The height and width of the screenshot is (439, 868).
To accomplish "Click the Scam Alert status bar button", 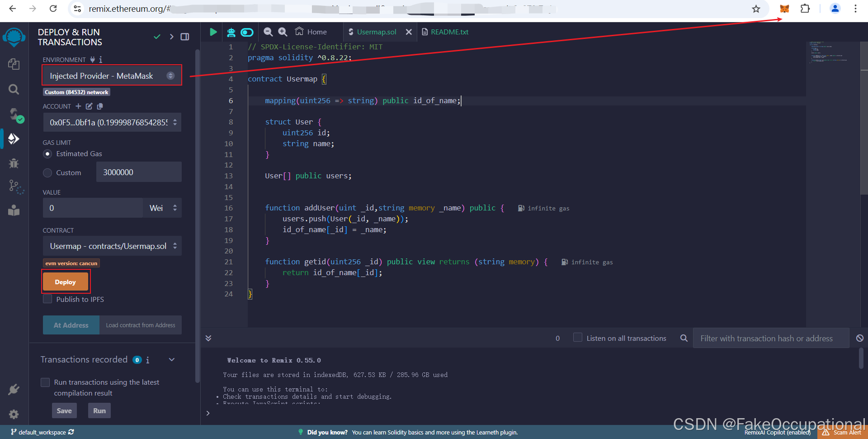I will [842, 432].
